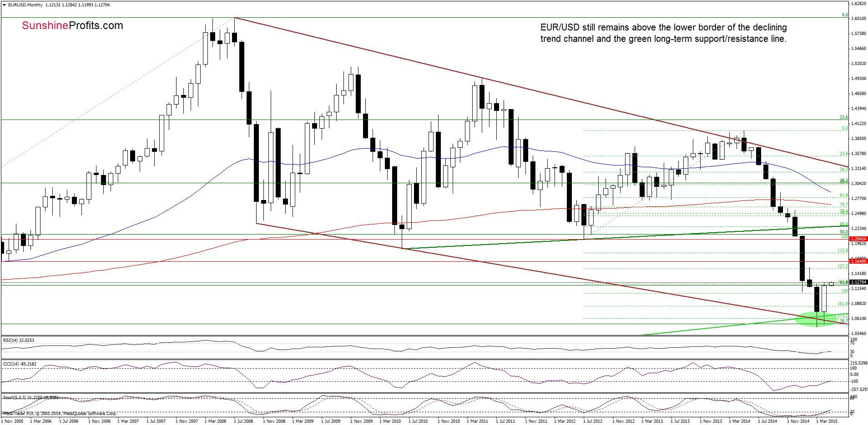Click the 112.8 Fibonacci level label
Screen dimensions: 868x425
843,251
